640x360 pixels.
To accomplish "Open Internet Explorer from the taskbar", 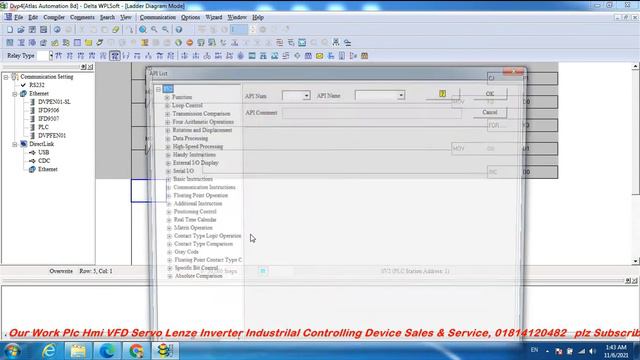I will click(49, 351).
